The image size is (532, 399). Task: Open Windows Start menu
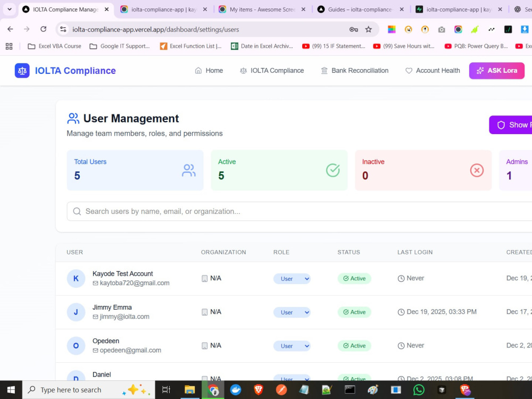[11, 390]
